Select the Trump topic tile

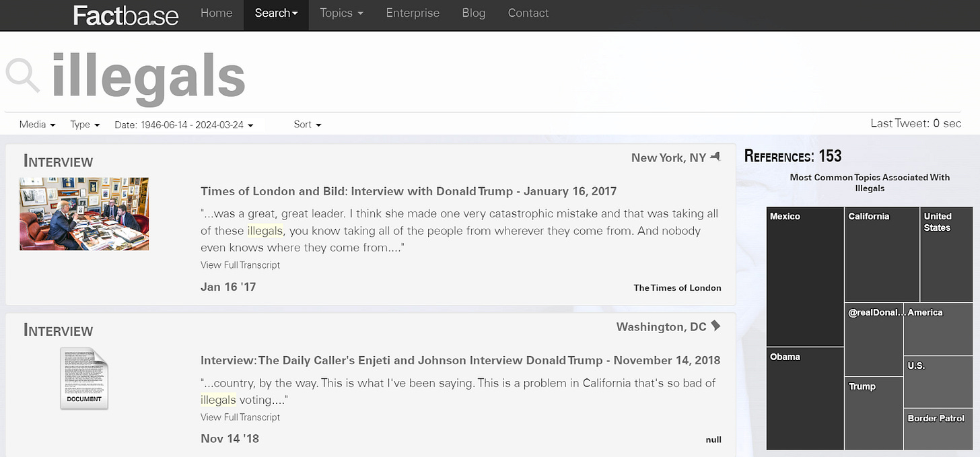coord(874,413)
